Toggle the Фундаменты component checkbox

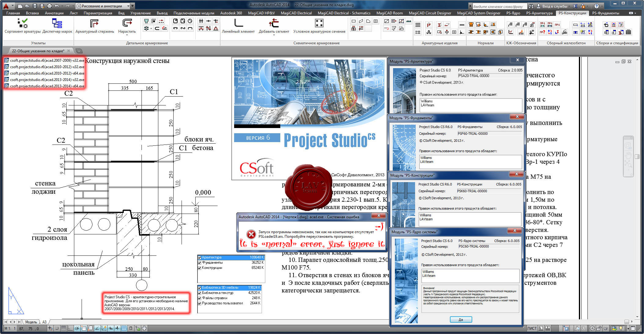coord(199,263)
